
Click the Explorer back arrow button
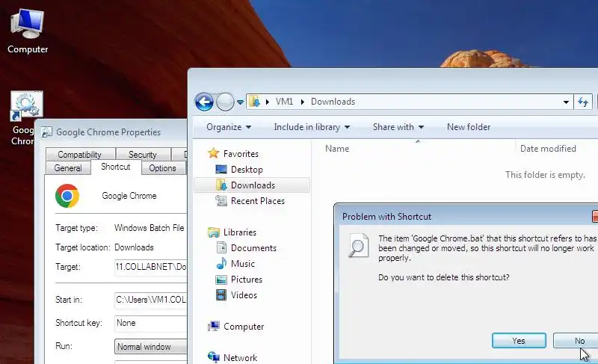tap(204, 102)
